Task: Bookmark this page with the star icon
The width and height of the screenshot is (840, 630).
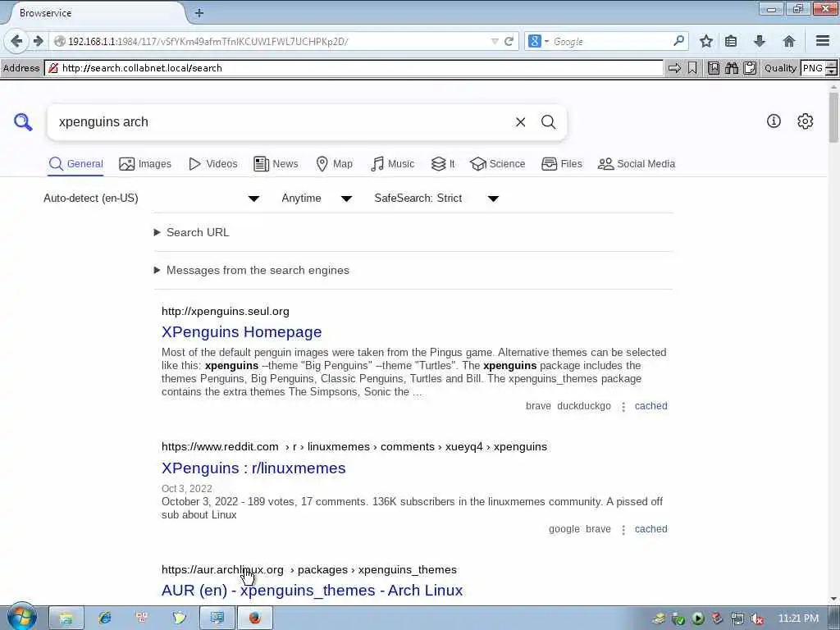Action: tap(706, 41)
